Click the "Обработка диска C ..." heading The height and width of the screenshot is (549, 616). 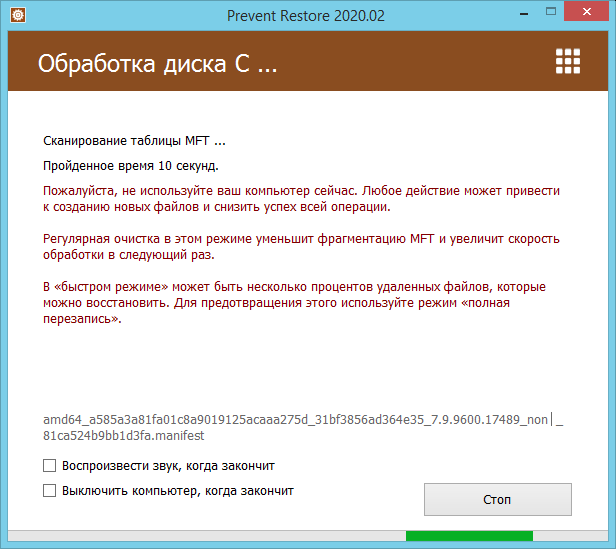(158, 64)
